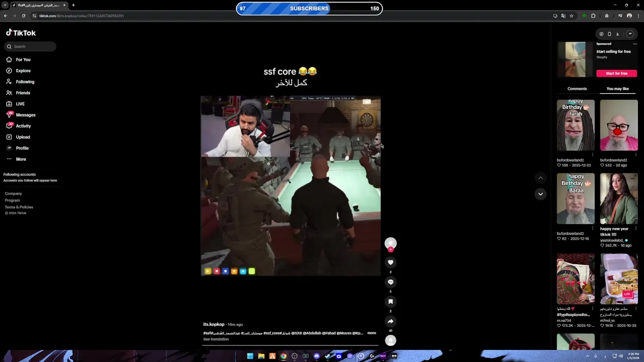
Task: Open the profile avatar in floating toolbar
Action: click(630, 34)
